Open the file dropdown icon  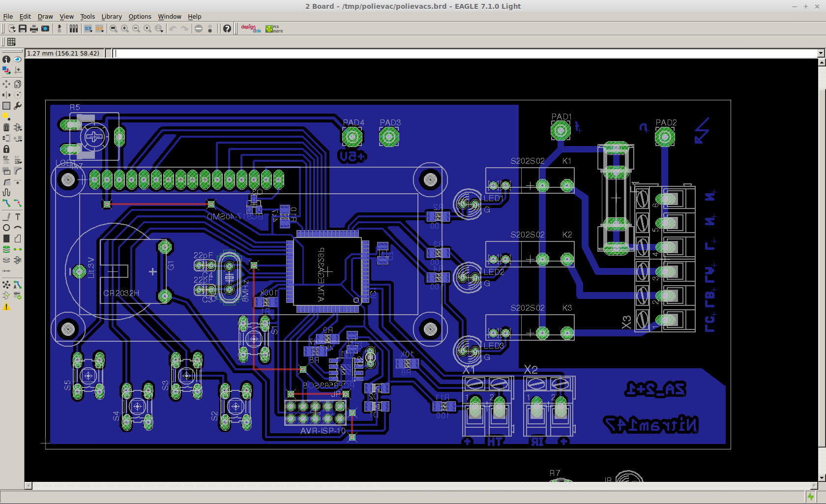point(11,29)
